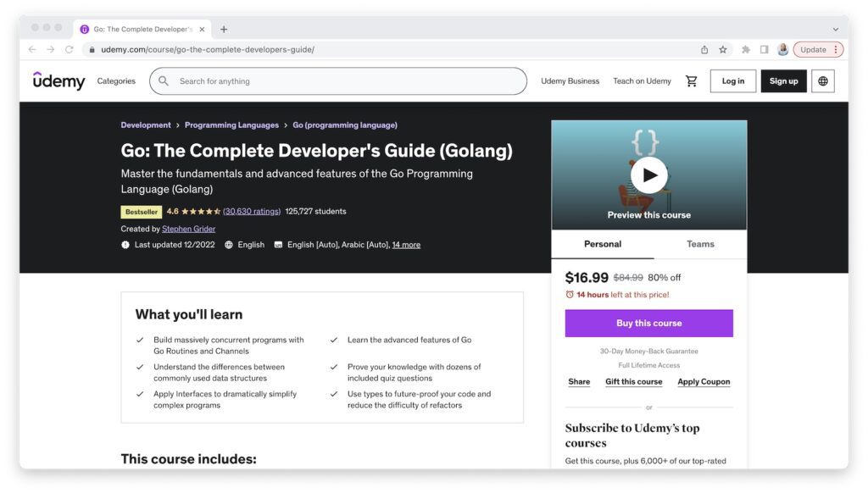Image resolution: width=868 pixels, height=493 pixels.
Task: Click the course title heading
Action: [317, 151]
